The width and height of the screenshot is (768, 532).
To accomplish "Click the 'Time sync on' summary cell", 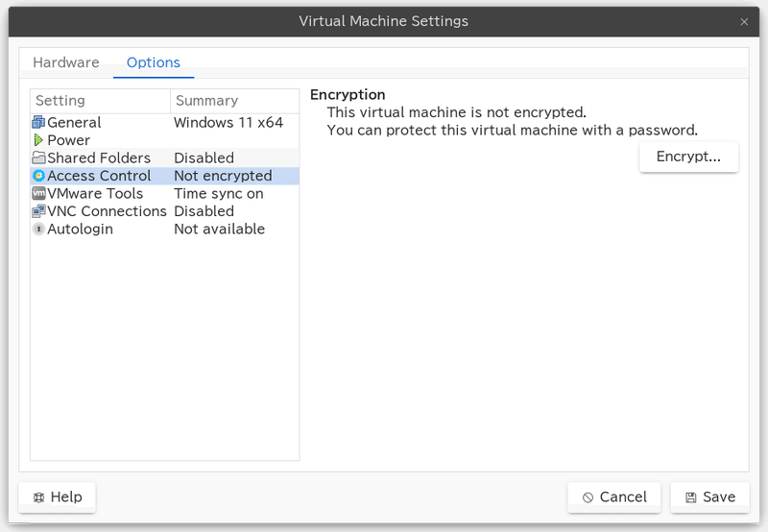I will (219, 194).
